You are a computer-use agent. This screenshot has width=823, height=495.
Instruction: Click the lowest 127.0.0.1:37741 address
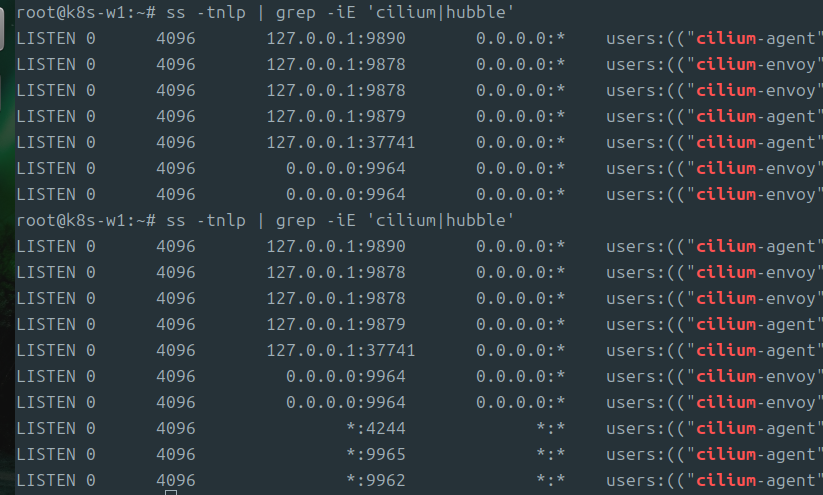point(341,351)
